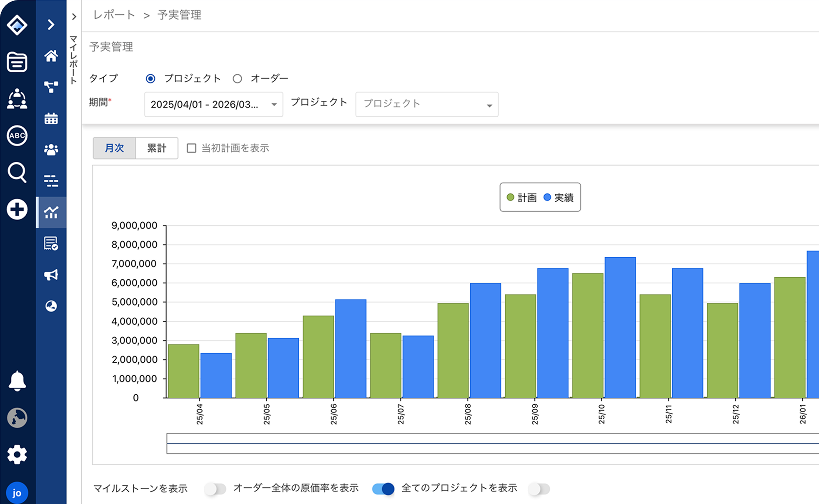This screenshot has width=819, height=504.
Task: Open the notifications bell icon
Action: coord(17,381)
